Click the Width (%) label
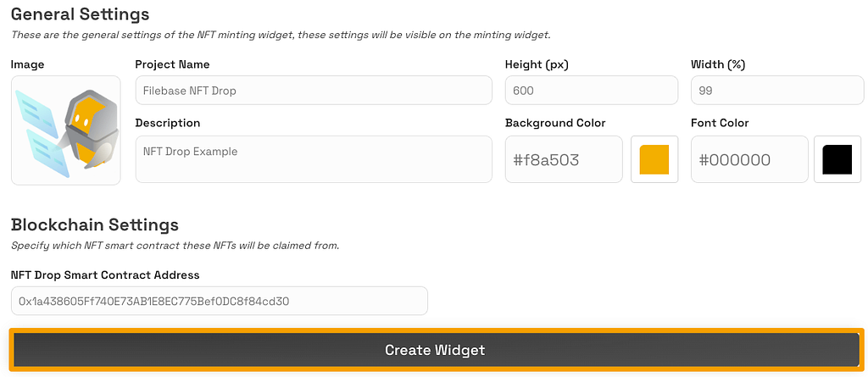 (x=718, y=64)
